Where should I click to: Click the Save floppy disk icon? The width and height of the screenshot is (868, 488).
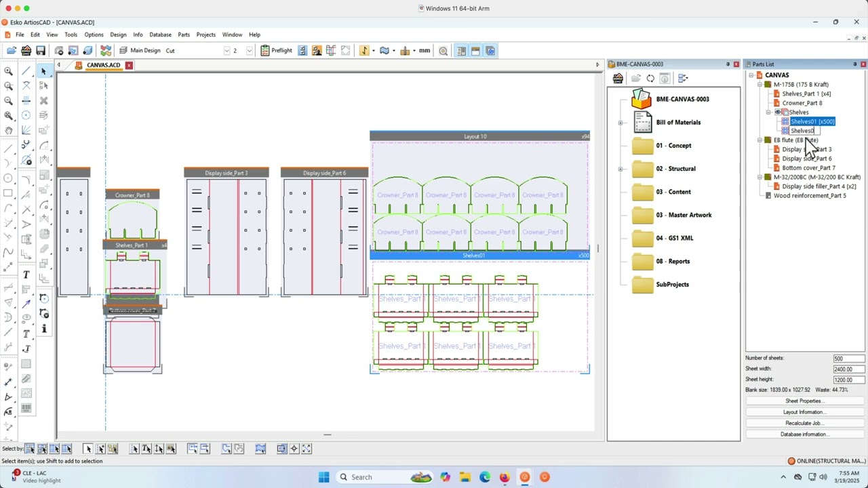click(41, 51)
